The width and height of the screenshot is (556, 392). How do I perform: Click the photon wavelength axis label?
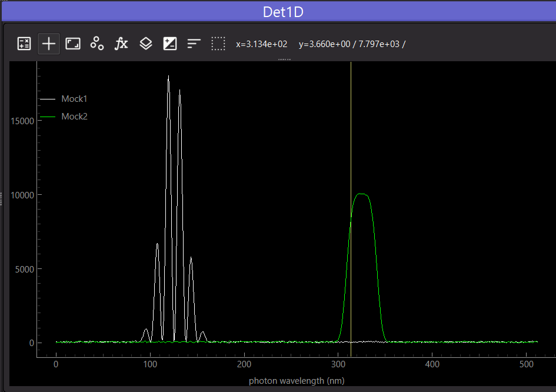coord(297,381)
